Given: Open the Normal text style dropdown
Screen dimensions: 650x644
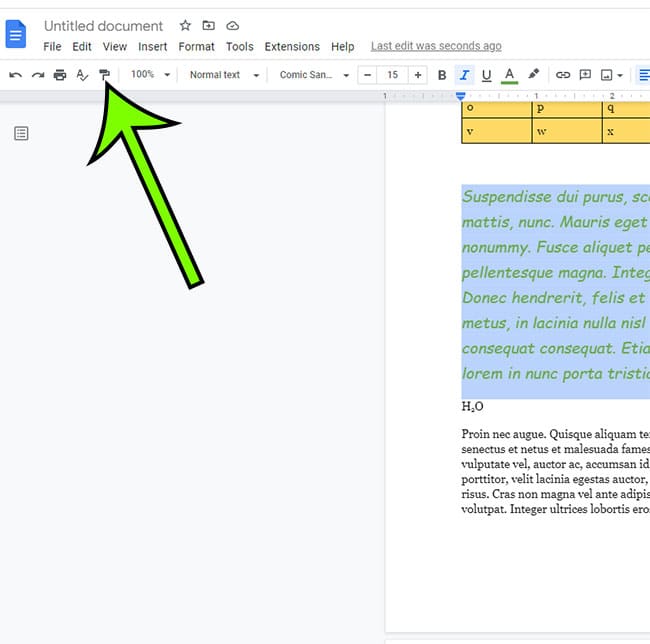Looking at the screenshot, I should coord(224,75).
